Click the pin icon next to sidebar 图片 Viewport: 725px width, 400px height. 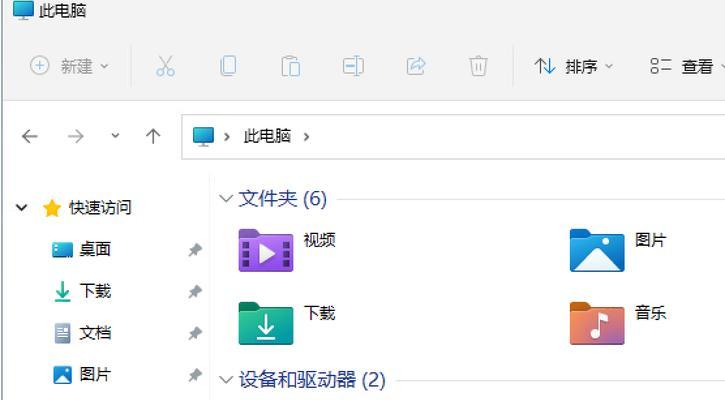(x=195, y=375)
